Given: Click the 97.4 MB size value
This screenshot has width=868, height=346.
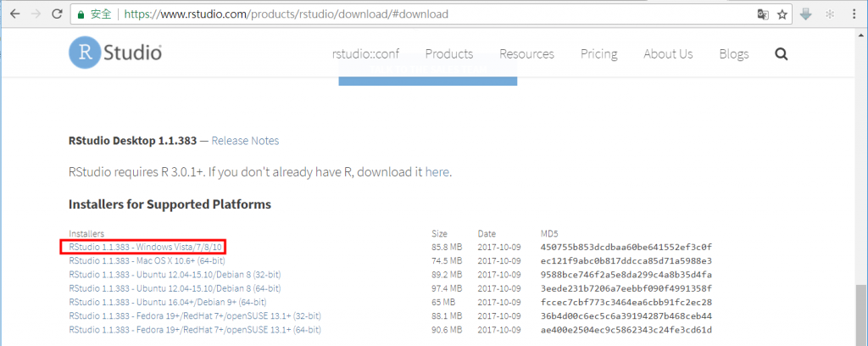Looking at the screenshot, I should click(447, 288).
